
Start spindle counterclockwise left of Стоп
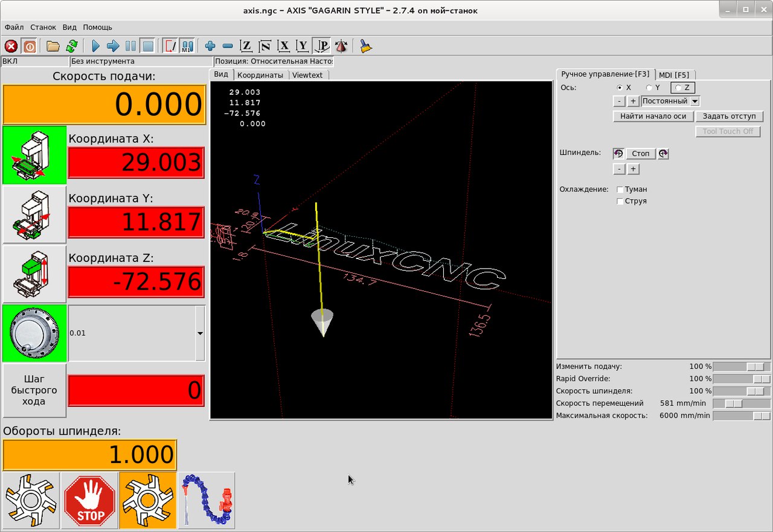point(618,154)
